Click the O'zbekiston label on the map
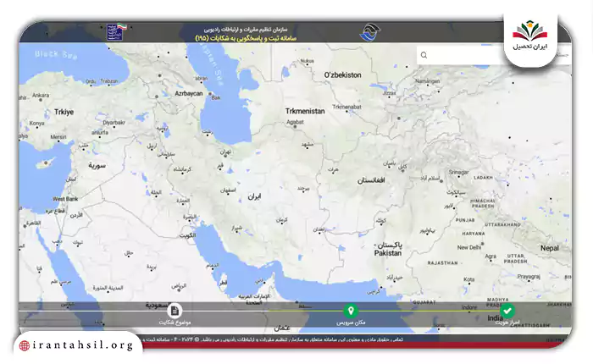 click(342, 74)
